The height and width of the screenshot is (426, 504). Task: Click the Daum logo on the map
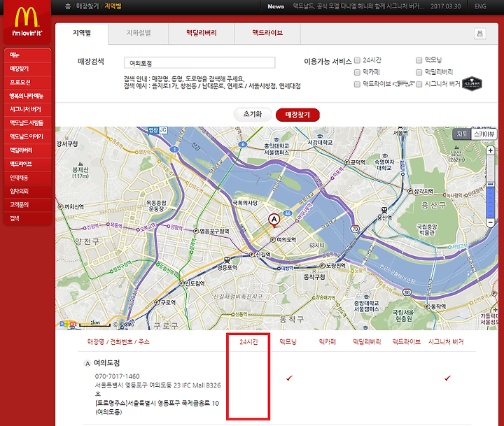click(68, 324)
